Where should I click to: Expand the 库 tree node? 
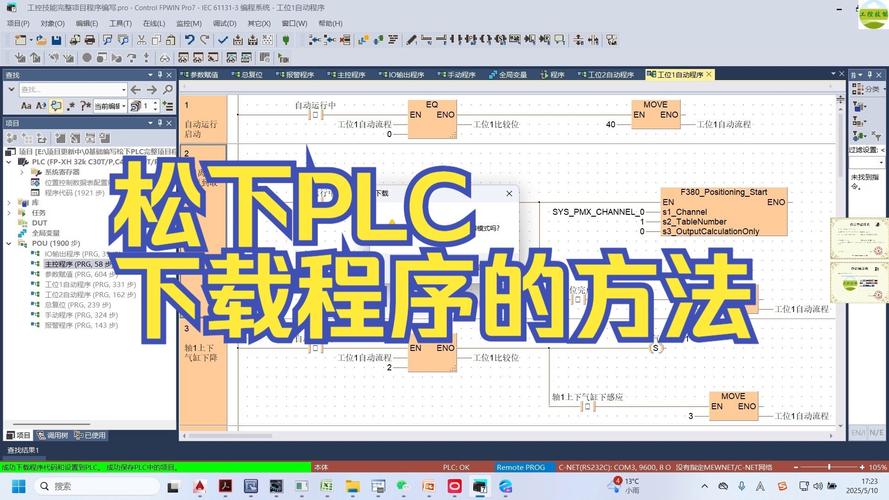pyautogui.click(x=9, y=202)
